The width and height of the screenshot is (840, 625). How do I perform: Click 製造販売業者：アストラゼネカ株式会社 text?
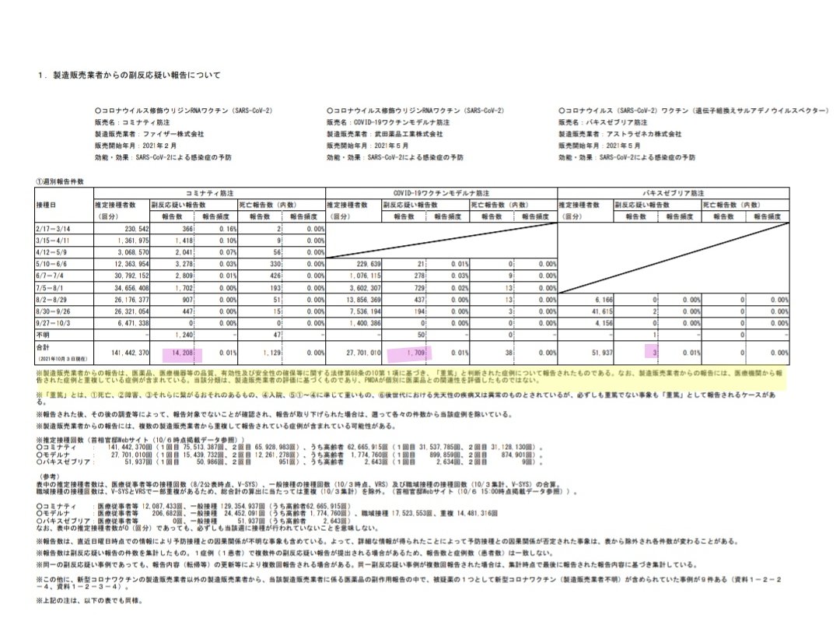[620, 134]
